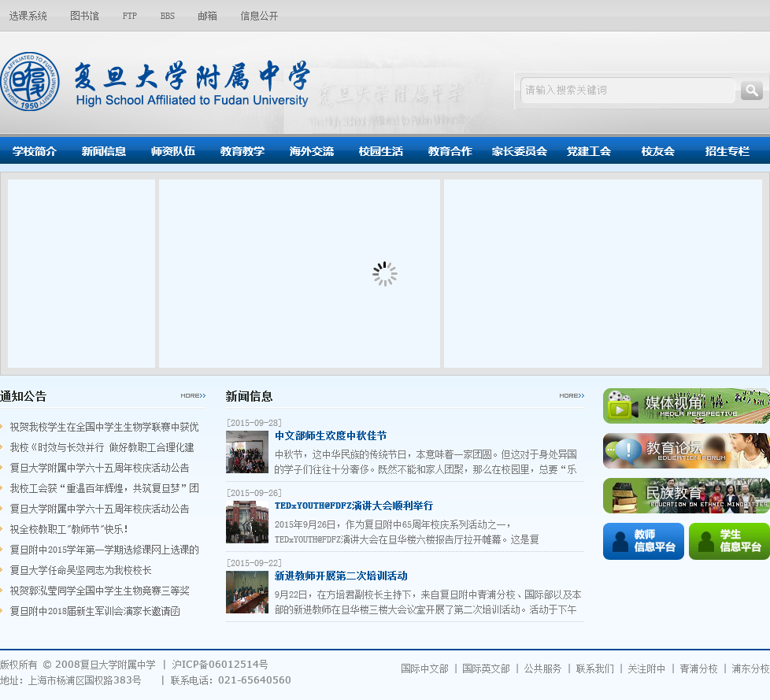
Task: Select 校园生活 in the navigation menu
Action: [x=380, y=151]
